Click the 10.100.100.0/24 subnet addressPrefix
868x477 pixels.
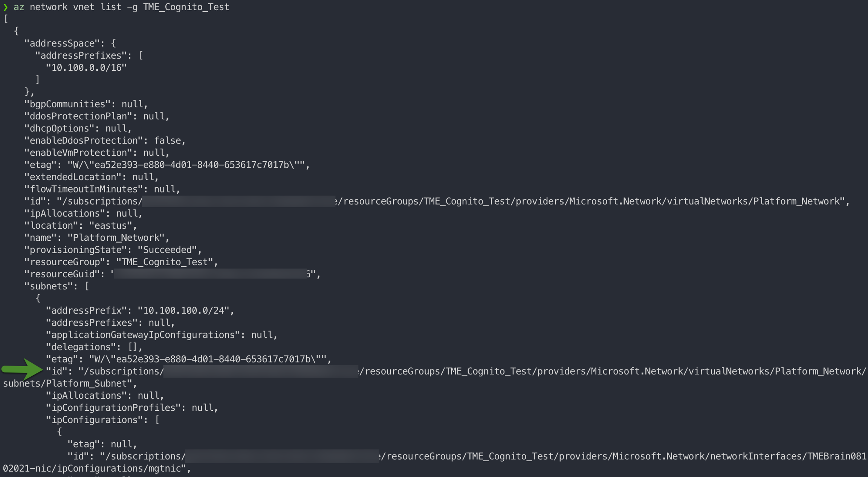183,311
